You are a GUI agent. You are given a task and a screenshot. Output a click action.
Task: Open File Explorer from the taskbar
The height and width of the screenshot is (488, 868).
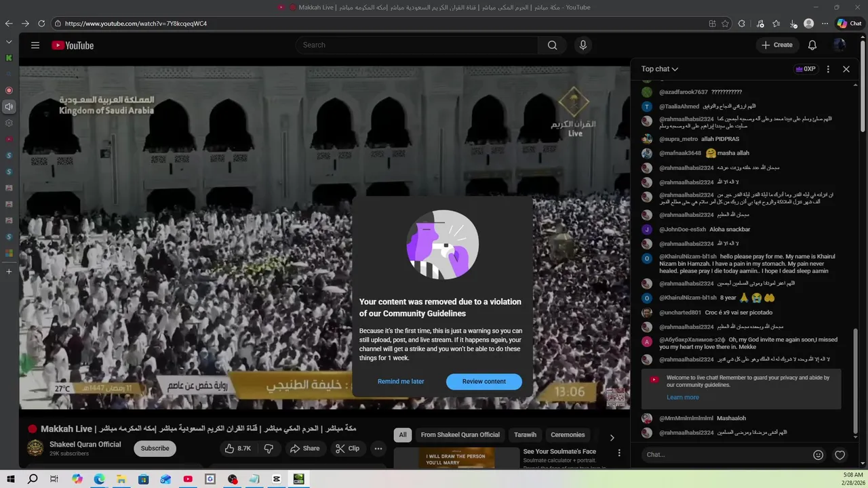(121, 479)
